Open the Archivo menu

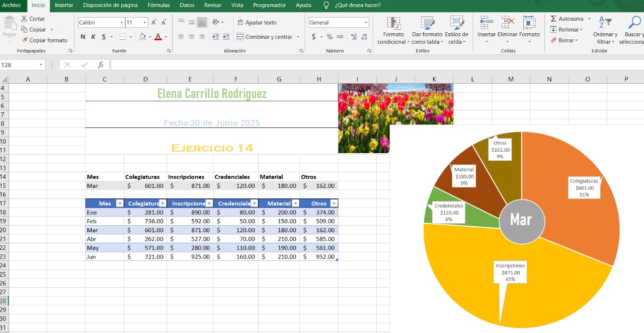click(x=12, y=5)
